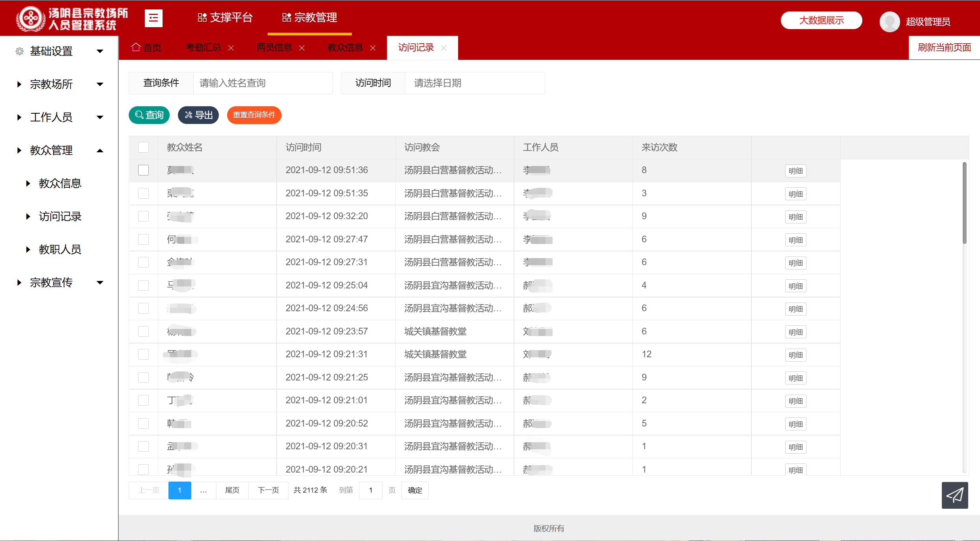
Task: Click the 导出 export button
Action: point(198,115)
